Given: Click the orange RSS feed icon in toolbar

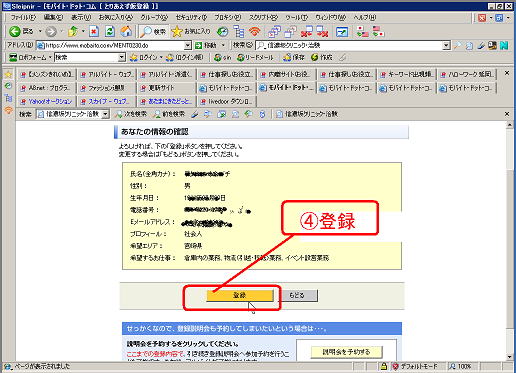Looking at the screenshot, I should coord(255,32).
